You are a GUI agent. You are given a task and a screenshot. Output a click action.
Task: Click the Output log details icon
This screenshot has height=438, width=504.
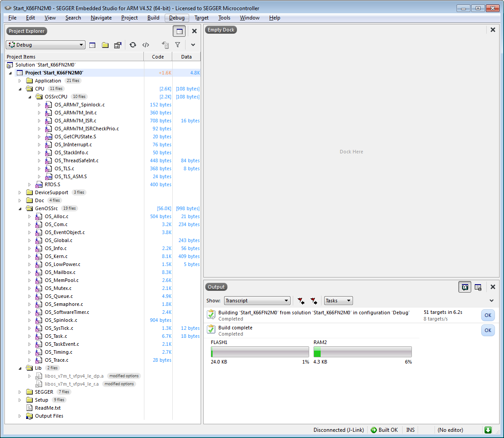478,287
